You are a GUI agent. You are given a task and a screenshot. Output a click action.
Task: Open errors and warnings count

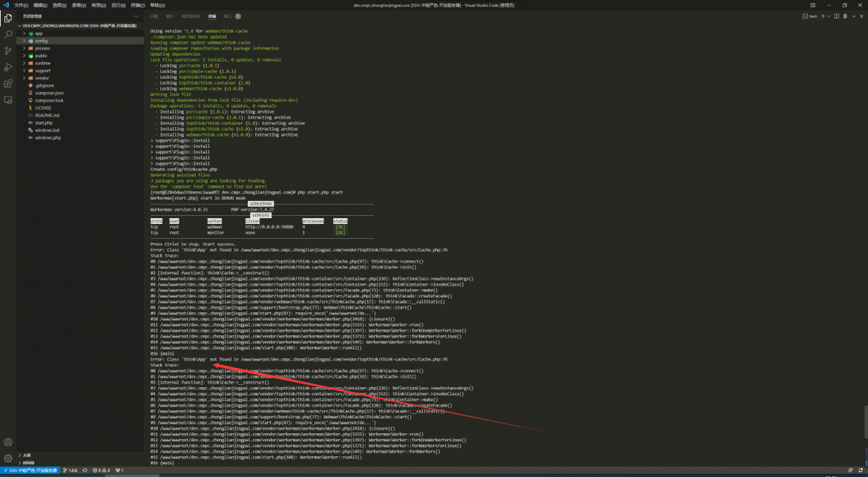click(x=102, y=470)
